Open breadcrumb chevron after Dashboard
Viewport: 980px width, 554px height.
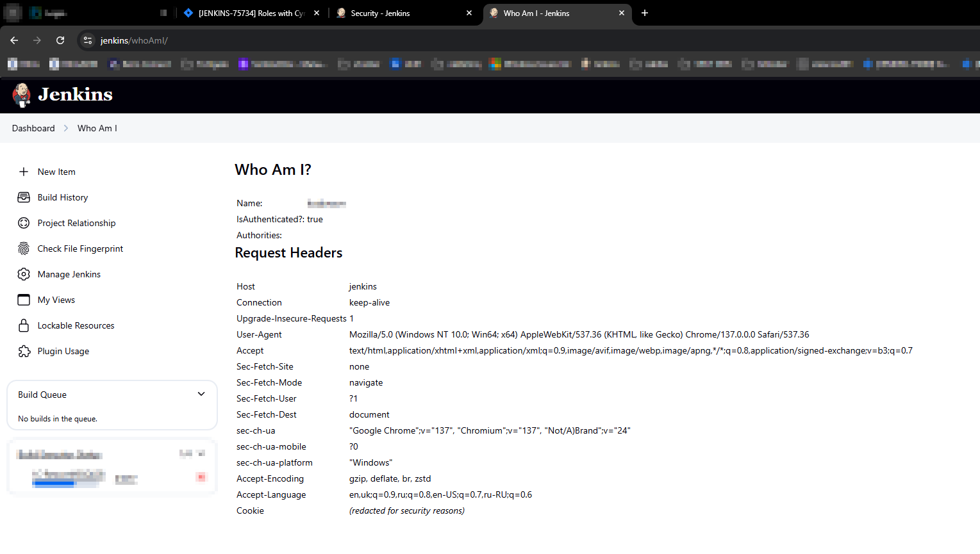pyautogui.click(x=66, y=128)
